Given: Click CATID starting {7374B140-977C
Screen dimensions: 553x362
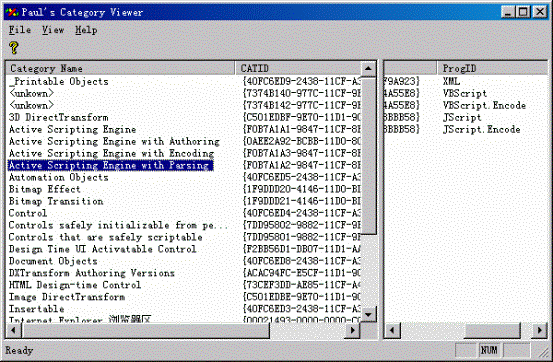Looking at the screenshot, I should (x=302, y=93).
